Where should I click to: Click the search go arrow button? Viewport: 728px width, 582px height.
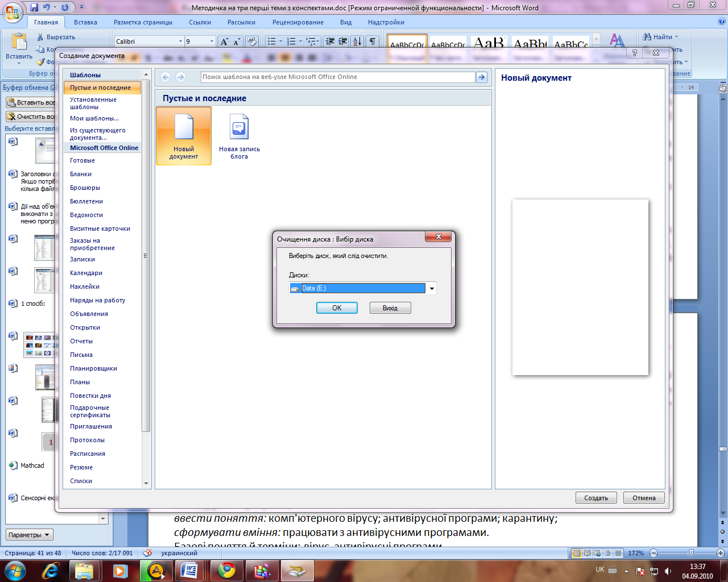point(482,77)
